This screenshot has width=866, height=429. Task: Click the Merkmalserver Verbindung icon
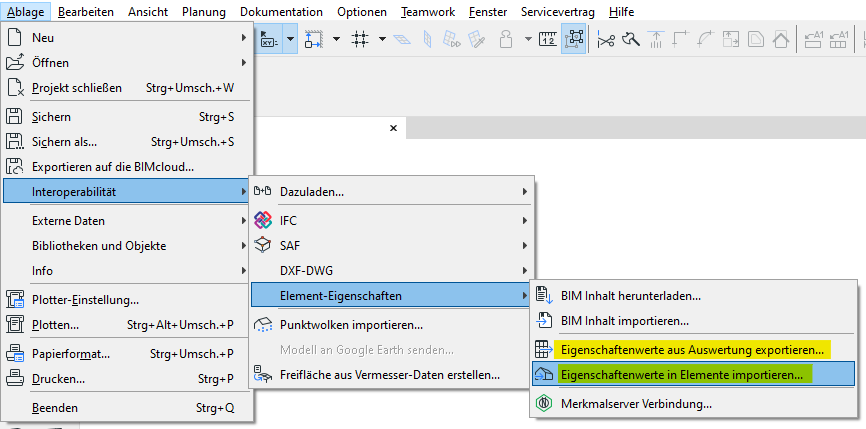pos(544,404)
